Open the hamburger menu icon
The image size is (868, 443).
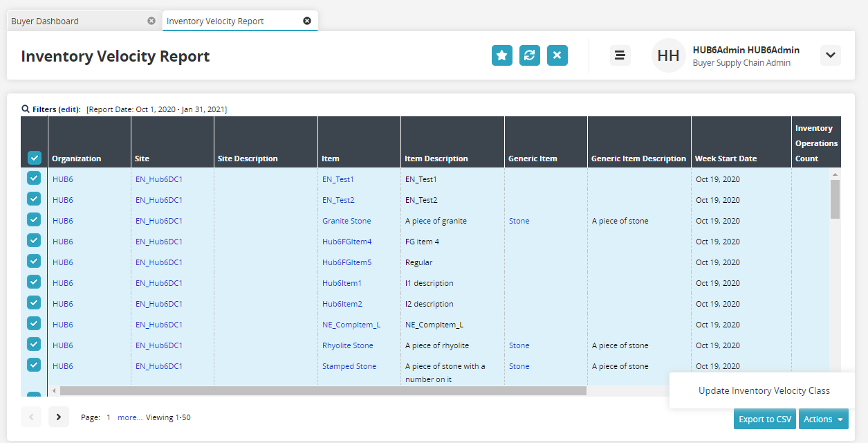[x=620, y=55]
